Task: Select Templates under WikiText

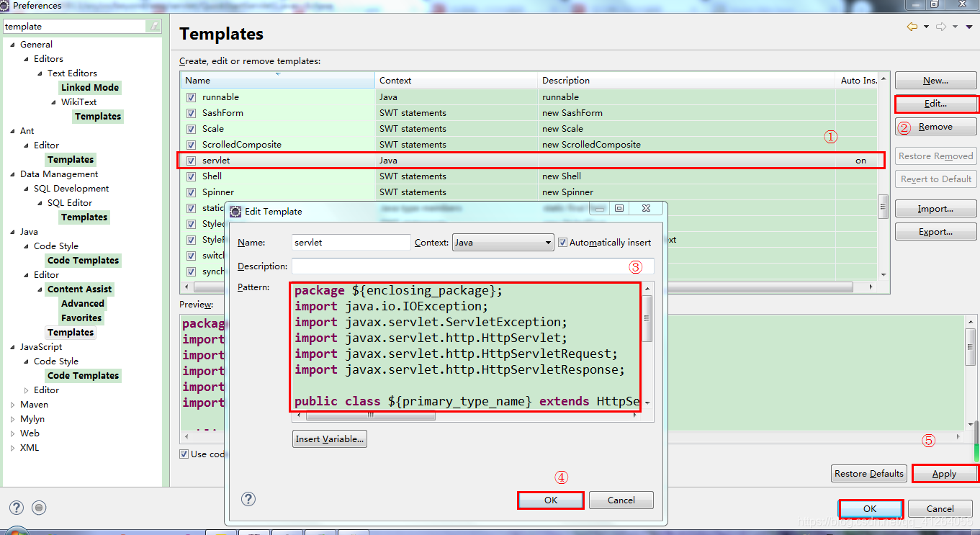Action: [x=98, y=116]
